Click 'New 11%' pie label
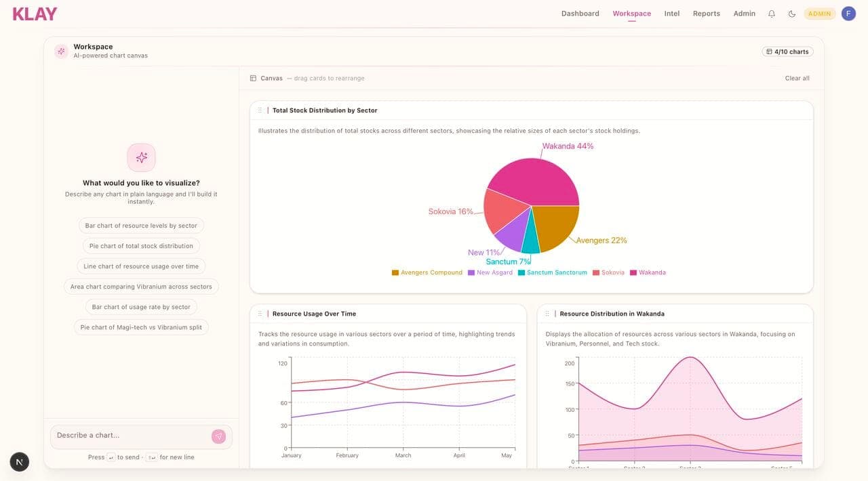This screenshot has height=481, width=868. (484, 253)
